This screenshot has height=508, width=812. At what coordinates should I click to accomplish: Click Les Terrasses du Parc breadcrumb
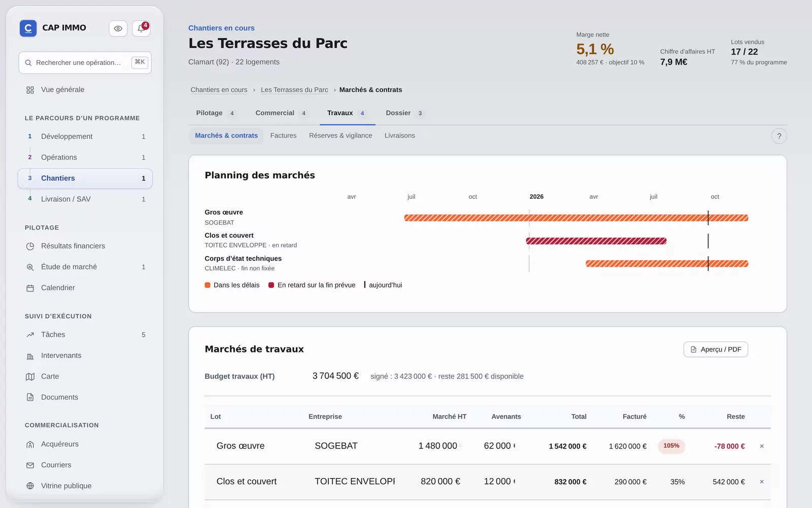[294, 90]
